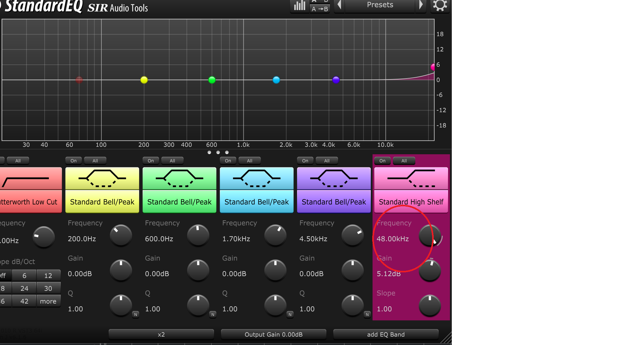Select the yellow band's bell filter shape icon
This screenshot has height=345, width=644.
[102, 179]
